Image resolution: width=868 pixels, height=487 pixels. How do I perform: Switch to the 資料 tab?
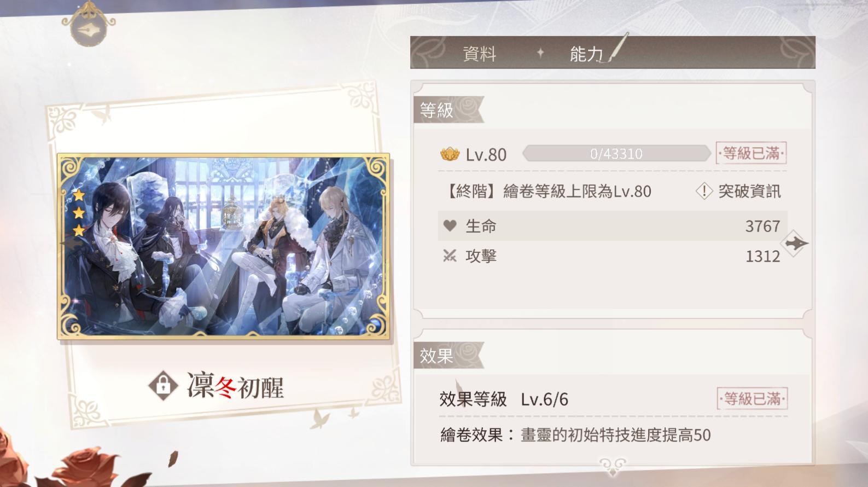point(480,54)
